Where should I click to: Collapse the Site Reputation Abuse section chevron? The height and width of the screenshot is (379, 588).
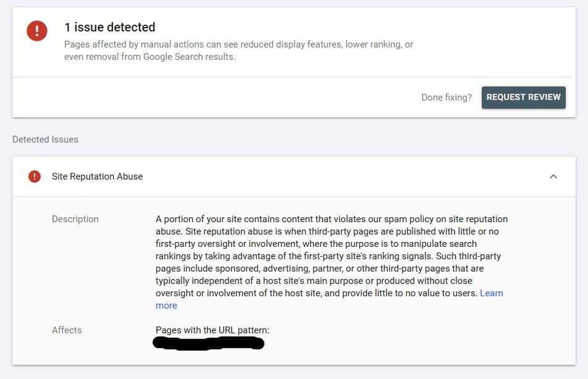point(553,177)
